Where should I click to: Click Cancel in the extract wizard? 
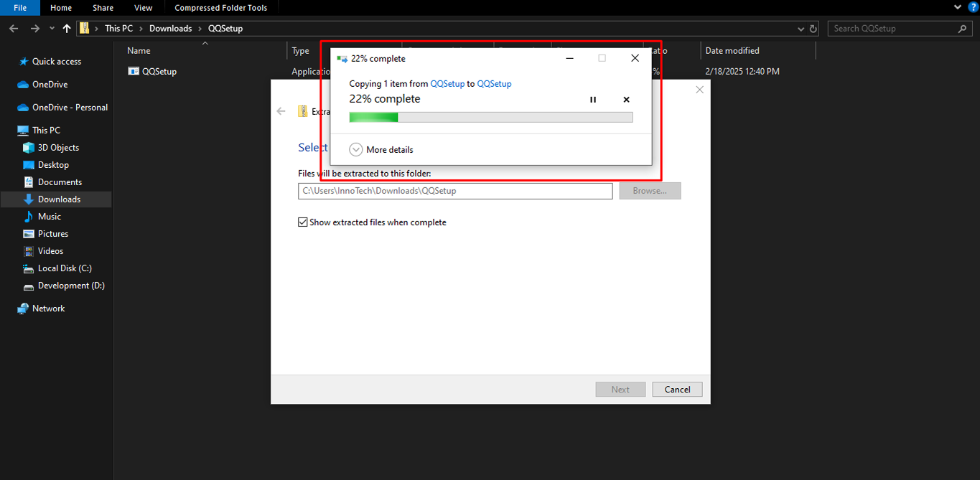click(x=677, y=390)
